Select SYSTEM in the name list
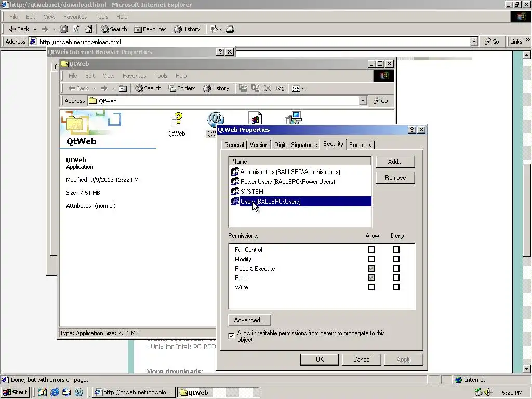 pos(252,192)
